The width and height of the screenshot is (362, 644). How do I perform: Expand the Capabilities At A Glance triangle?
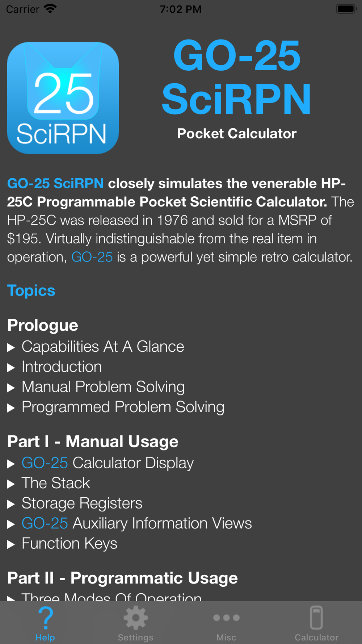pyautogui.click(x=11, y=348)
